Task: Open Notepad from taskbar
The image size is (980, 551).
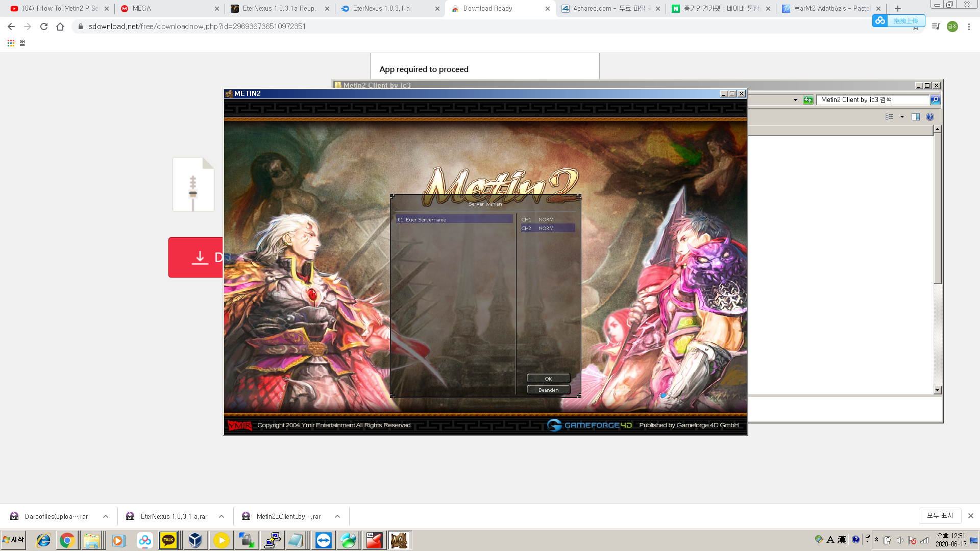Action: 296,540
